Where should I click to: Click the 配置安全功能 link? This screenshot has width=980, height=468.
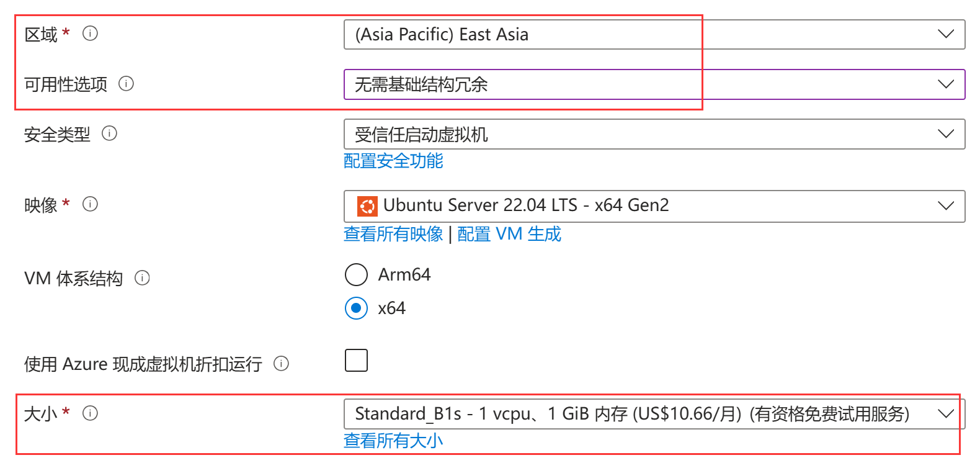point(393,161)
